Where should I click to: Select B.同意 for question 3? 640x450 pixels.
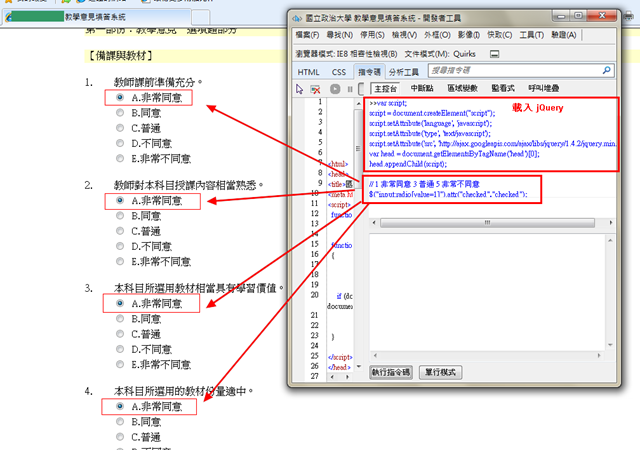pyautogui.click(x=120, y=319)
